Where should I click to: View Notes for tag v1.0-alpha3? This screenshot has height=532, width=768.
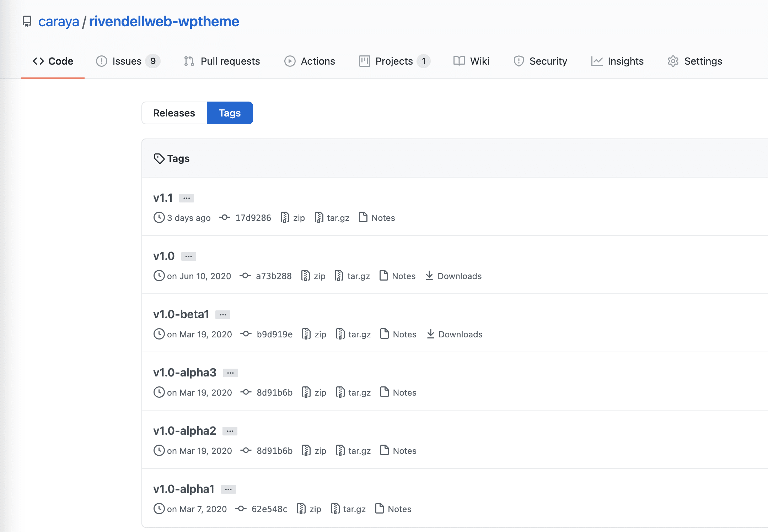(398, 392)
